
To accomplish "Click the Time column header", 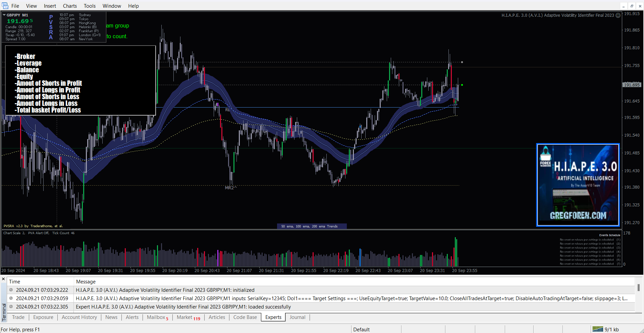I will click(x=14, y=282).
